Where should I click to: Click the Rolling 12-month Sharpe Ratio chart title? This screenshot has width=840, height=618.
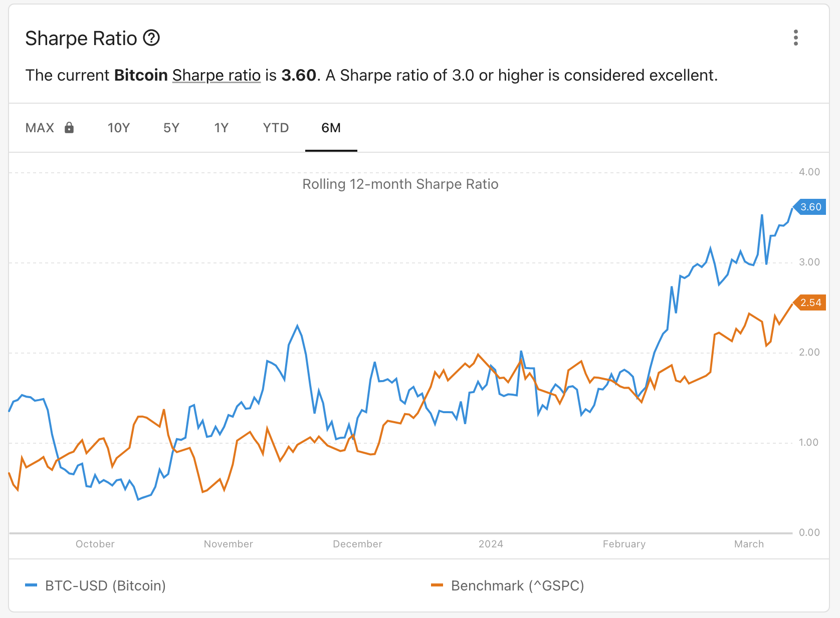coord(400,184)
